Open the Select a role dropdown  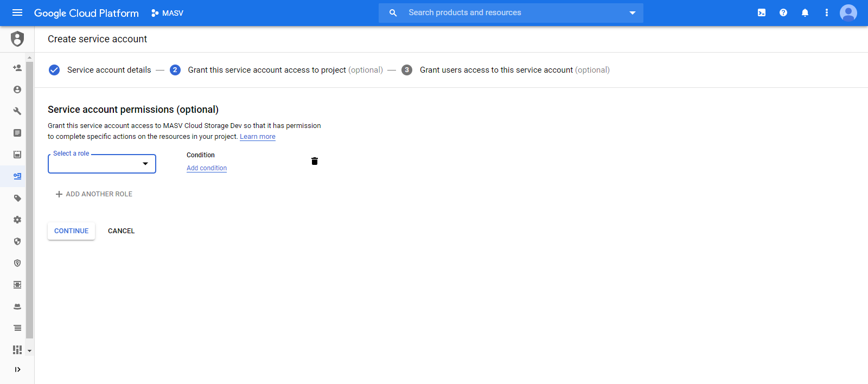(102, 164)
